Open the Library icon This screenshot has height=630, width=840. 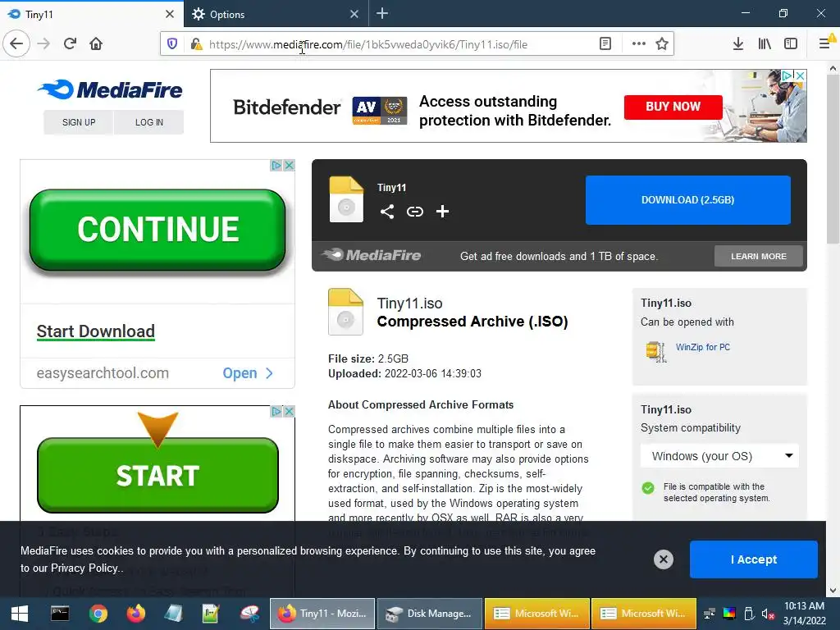point(765,44)
